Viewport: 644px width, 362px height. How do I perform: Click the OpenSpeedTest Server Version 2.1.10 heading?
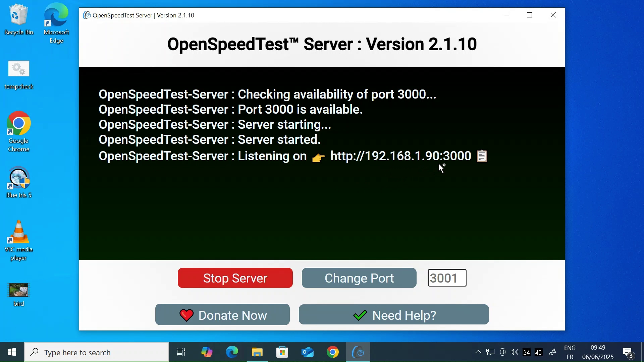coord(322,44)
